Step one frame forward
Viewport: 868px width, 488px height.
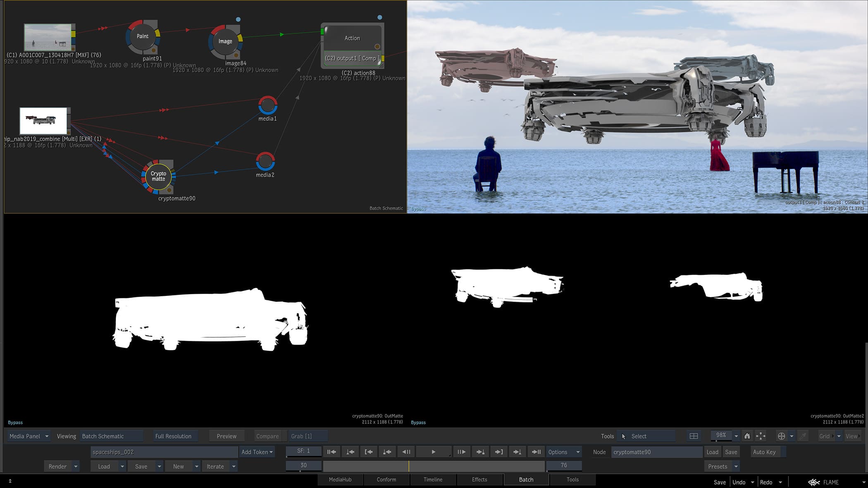pos(461,452)
